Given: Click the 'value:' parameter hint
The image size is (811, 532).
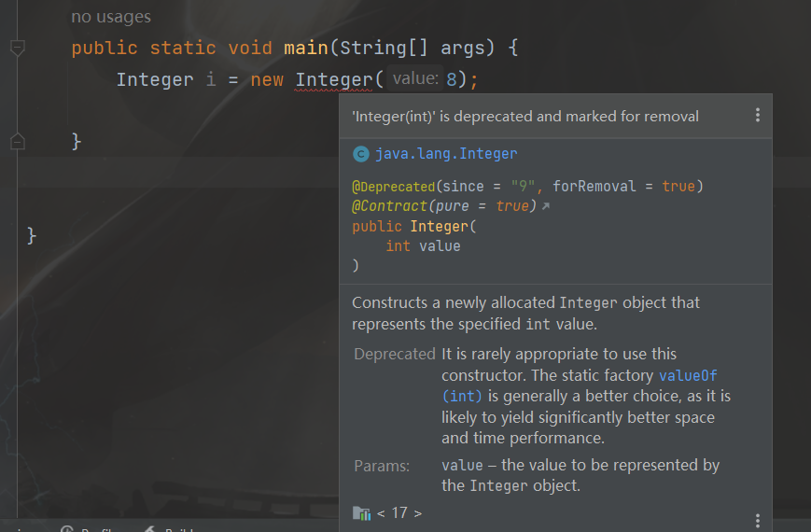Looking at the screenshot, I should click(415, 79).
